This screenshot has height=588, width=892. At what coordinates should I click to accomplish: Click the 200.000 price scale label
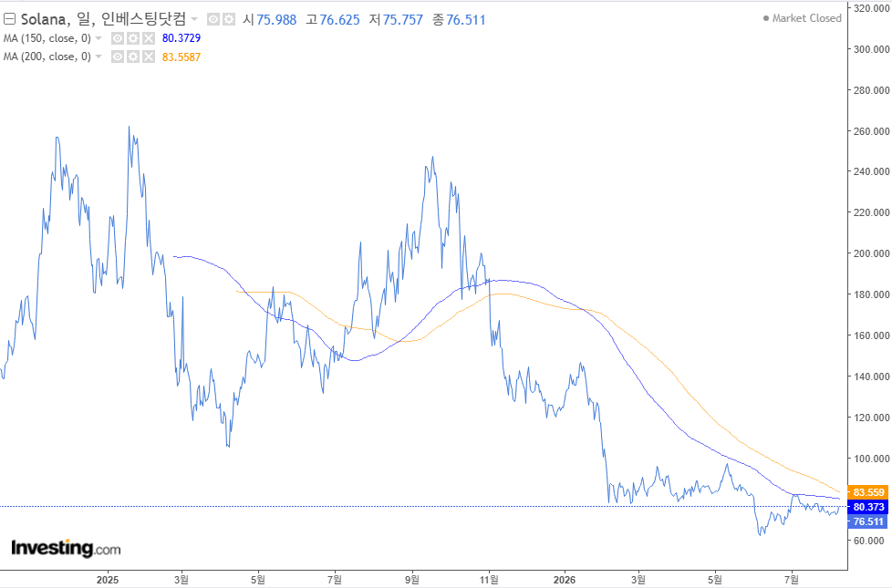click(x=872, y=253)
